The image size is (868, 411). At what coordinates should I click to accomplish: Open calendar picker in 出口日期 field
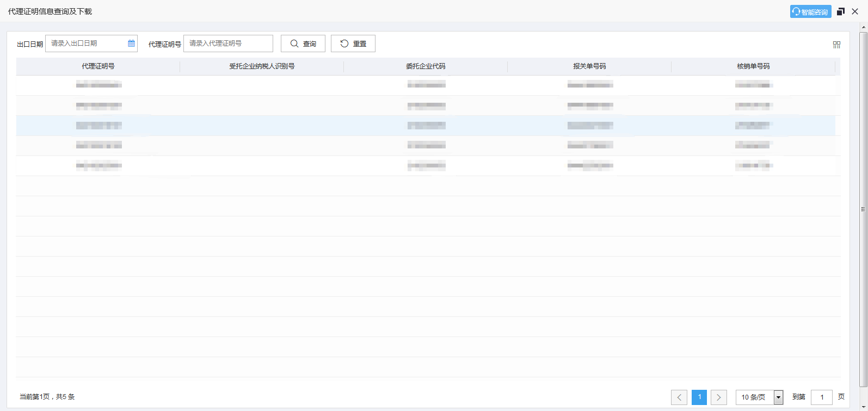click(x=131, y=43)
